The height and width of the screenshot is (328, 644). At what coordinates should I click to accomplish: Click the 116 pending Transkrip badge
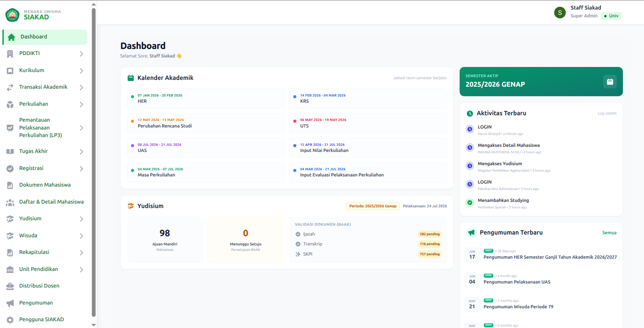[x=430, y=244]
